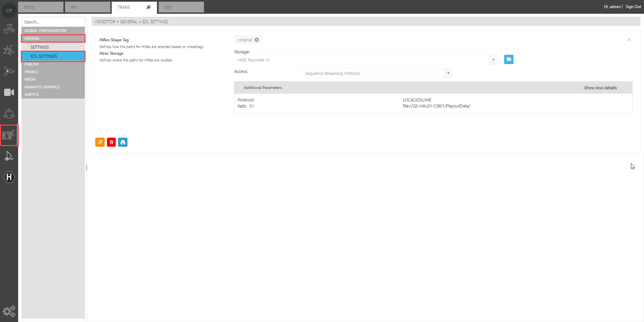The image size is (644, 322).
Task: Open the PUBLISH menu section
Action: pos(32,64)
